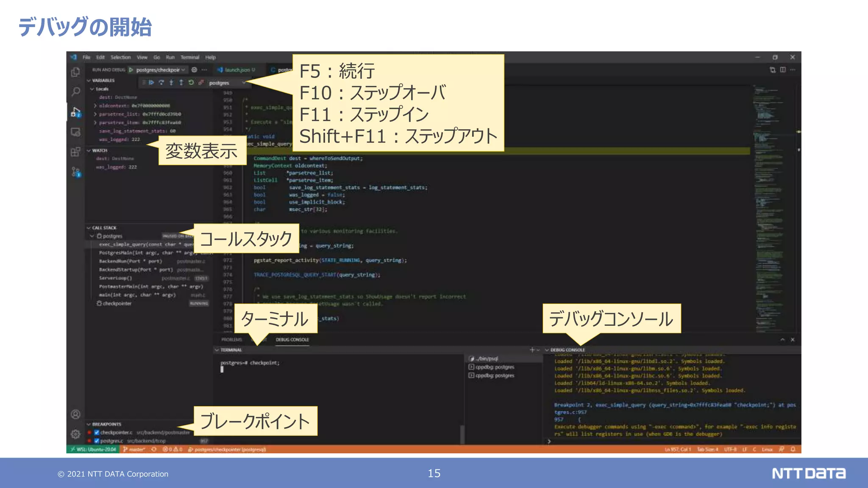Click Step Over in the debug toolbar
This screenshot has width=868, height=488.
[x=161, y=83]
